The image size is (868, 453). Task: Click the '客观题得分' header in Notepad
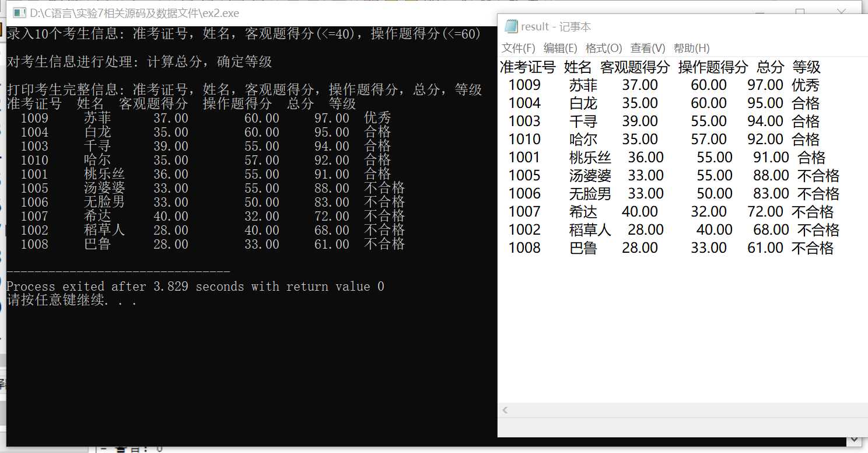(x=635, y=67)
